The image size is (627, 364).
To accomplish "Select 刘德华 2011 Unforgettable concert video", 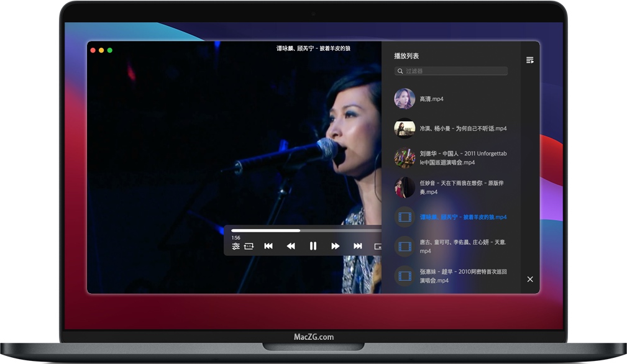I will 463,158.
